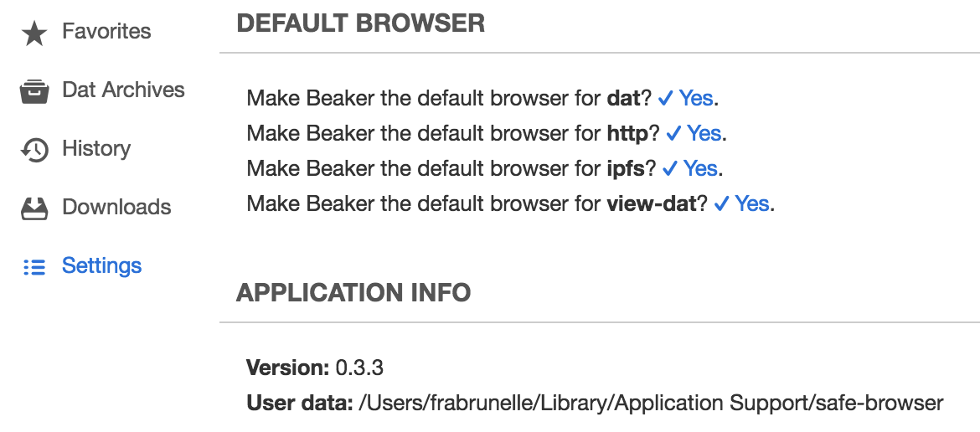Screen dimensions: 980x432
Task: Go to Dat Archives
Action: [123, 90]
